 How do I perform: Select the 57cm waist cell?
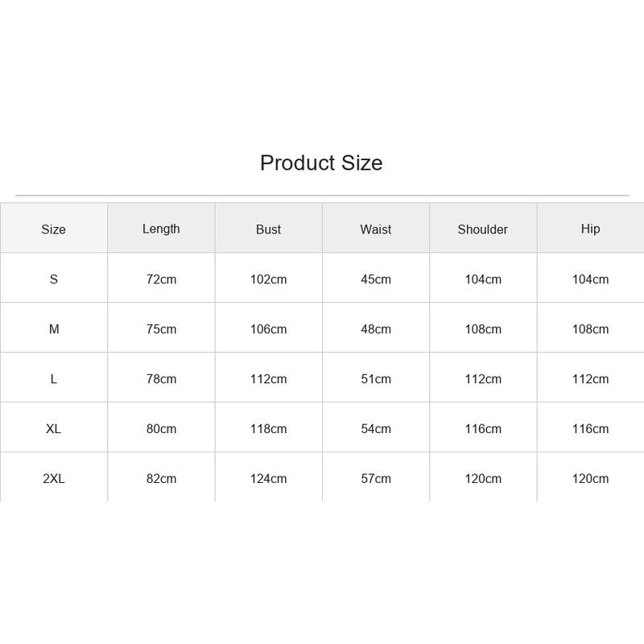[376, 478]
